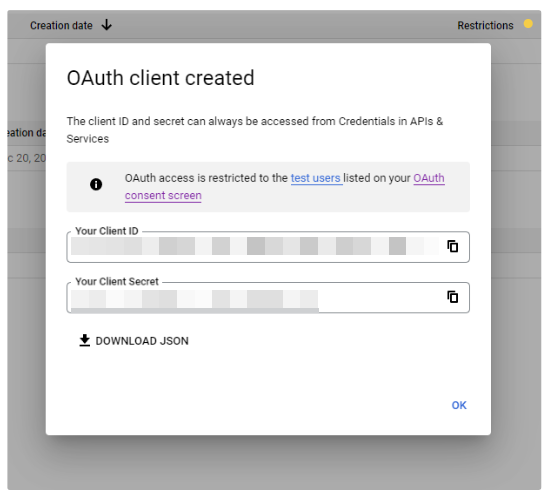Open the test users link
Screen dimensions: 548x498
316,178
